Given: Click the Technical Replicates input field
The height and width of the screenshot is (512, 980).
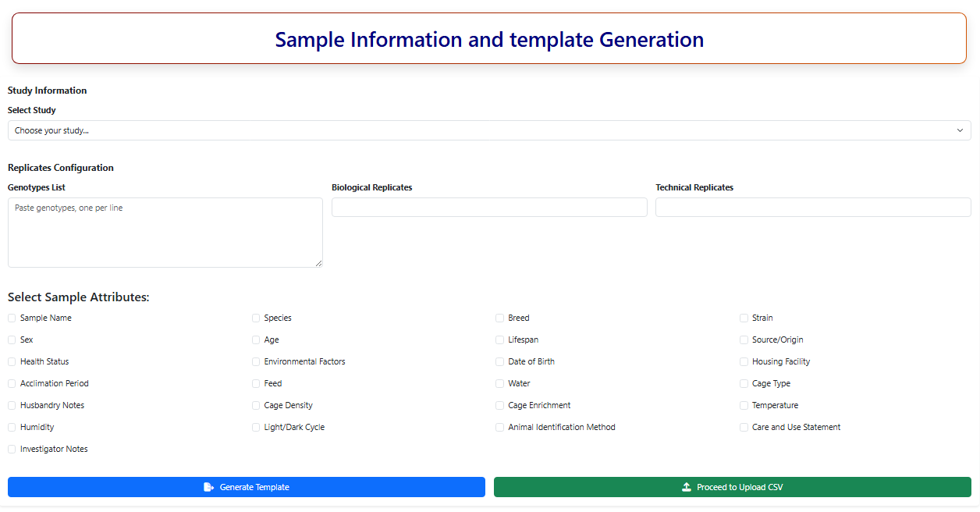Looking at the screenshot, I should click(x=813, y=207).
